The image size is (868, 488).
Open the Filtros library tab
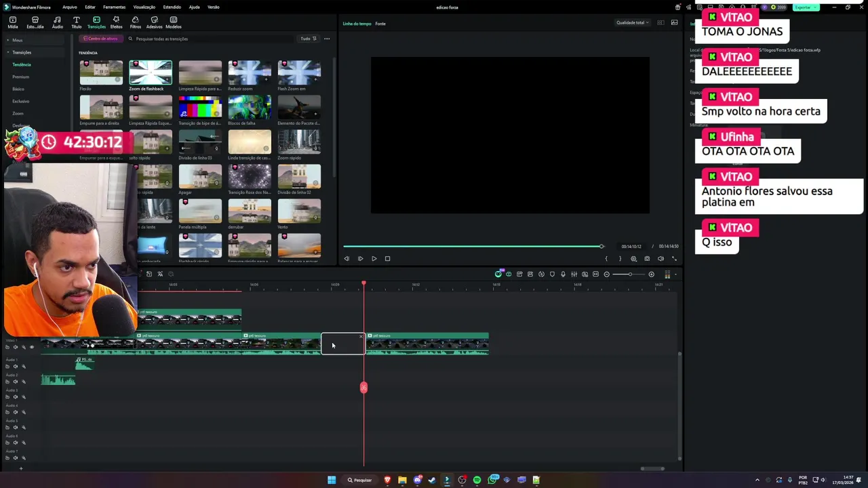(135, 22)
